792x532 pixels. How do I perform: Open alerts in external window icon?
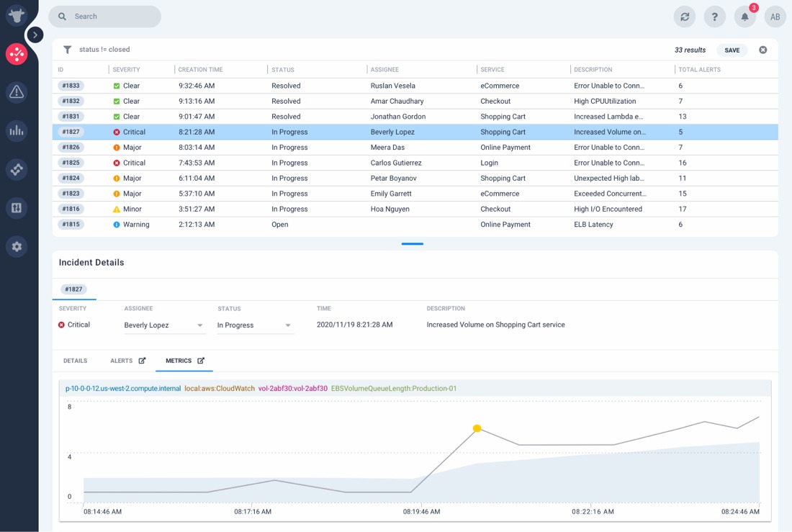pos(142,361)
